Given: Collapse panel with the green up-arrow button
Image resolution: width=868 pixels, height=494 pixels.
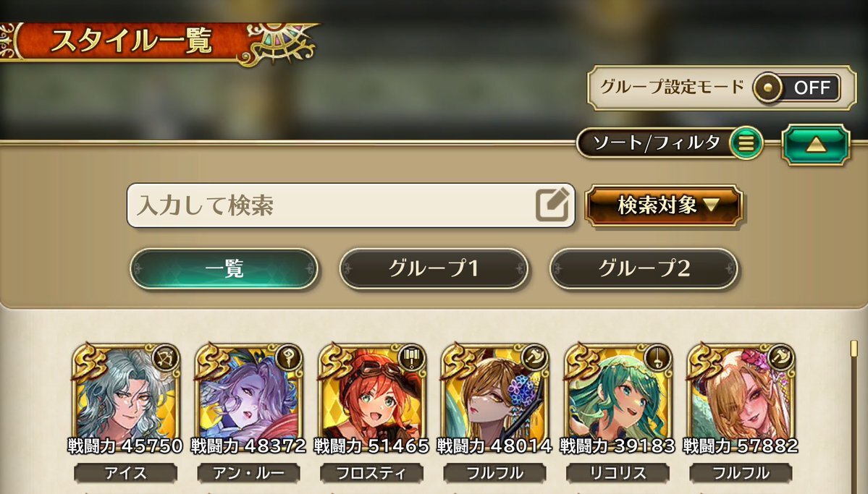Looking at the screenshot, I should coord(815,145).
